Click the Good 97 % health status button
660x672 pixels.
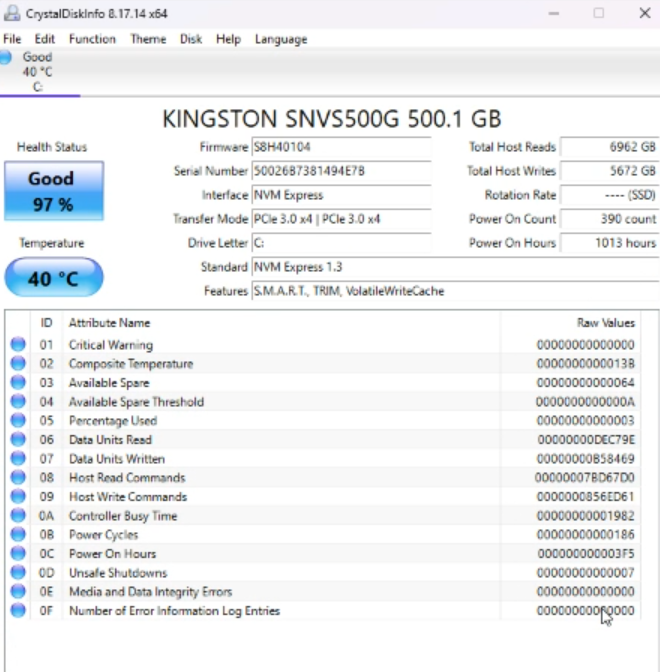click(x=54, y=191)
